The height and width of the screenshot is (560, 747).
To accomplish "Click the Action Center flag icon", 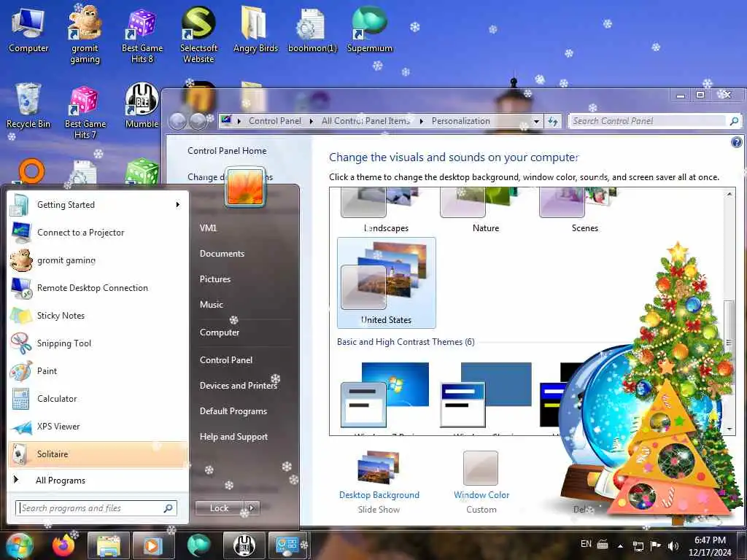I will click(x=656, y=545).
